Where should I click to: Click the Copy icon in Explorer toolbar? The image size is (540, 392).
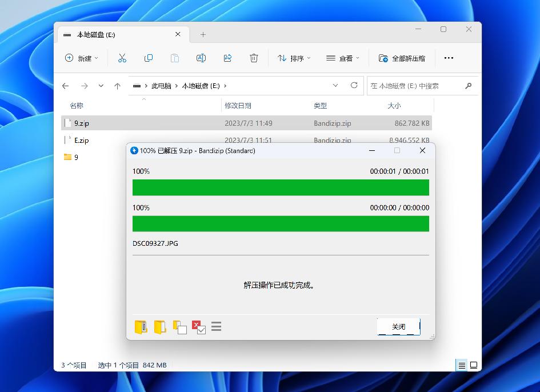tap(148, 58)
